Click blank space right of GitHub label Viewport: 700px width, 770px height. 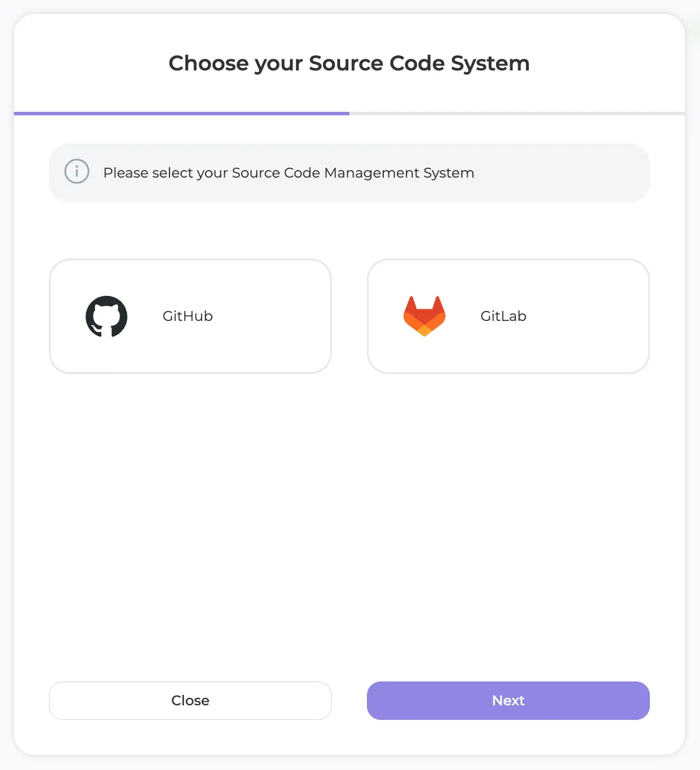coord(274,316)
